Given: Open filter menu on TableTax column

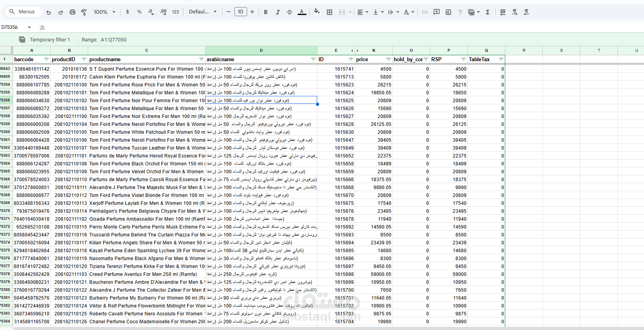Looking at the screenshot, I should click(501, 59).
